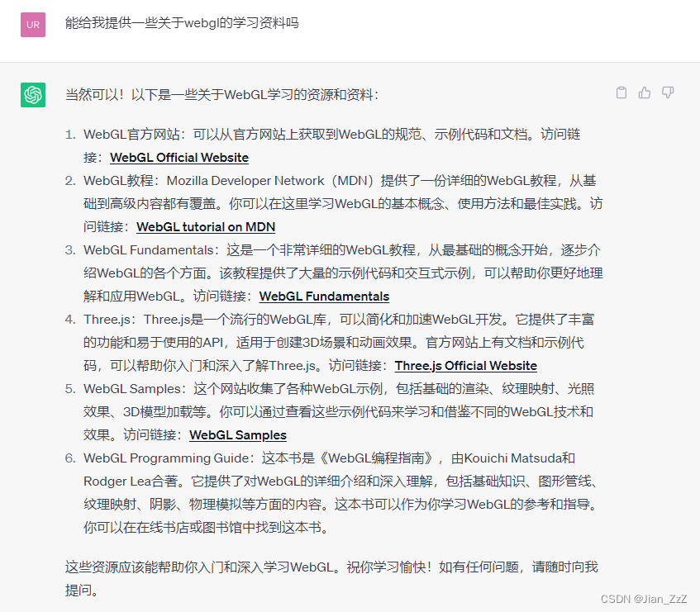The width and height of the screenshot is (700, 612).
Task: Copy the assistant response to clipboard
Action: click(x=621, y=93)
